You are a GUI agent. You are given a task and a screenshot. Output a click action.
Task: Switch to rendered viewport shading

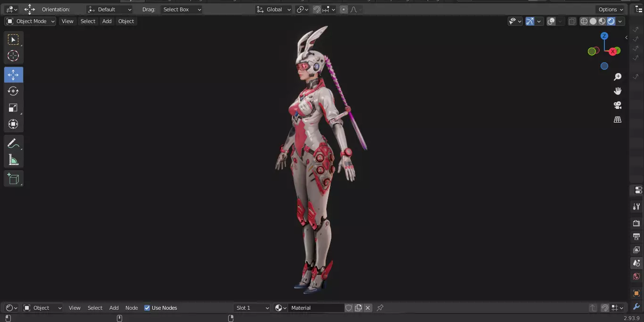611,21
